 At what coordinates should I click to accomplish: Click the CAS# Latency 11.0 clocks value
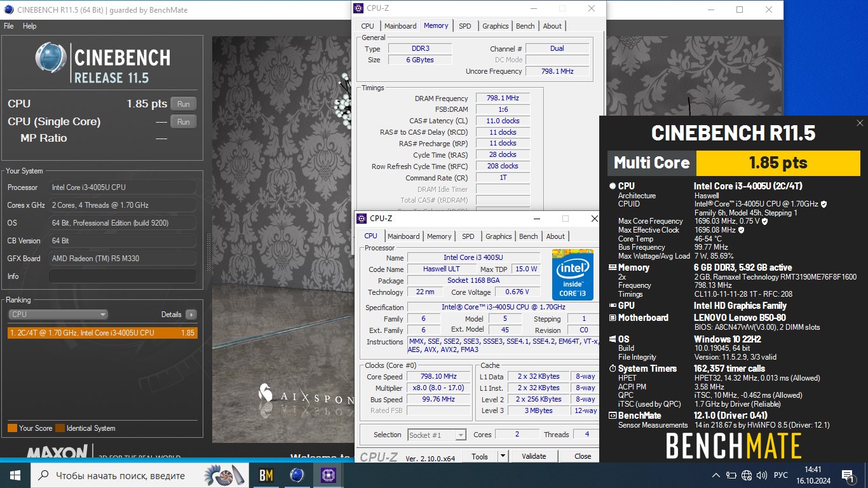pyautogui.click(x=503, y=121)
